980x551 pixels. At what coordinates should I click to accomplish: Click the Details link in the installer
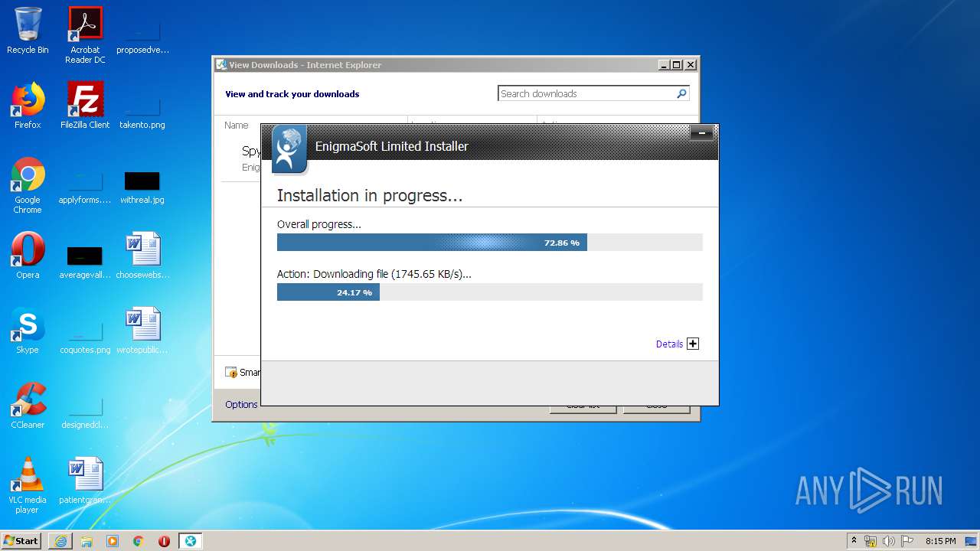click(669, 344)
